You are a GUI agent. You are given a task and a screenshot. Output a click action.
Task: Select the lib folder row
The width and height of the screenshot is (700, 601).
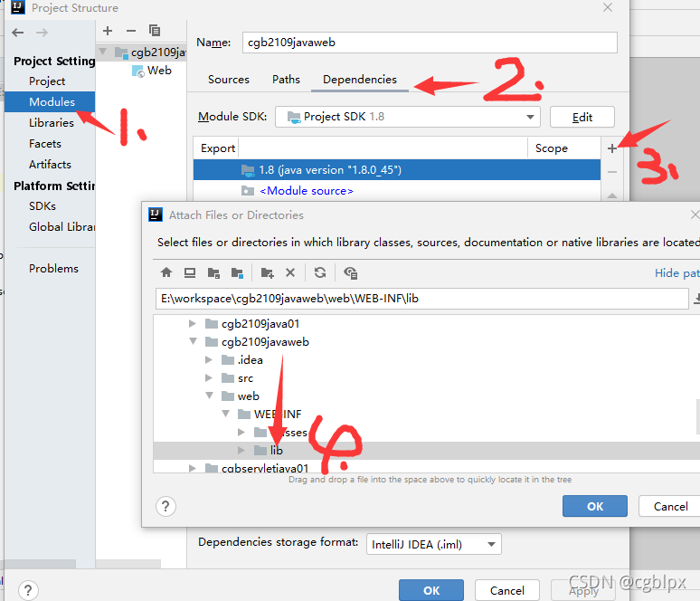[x=426, y=451]
